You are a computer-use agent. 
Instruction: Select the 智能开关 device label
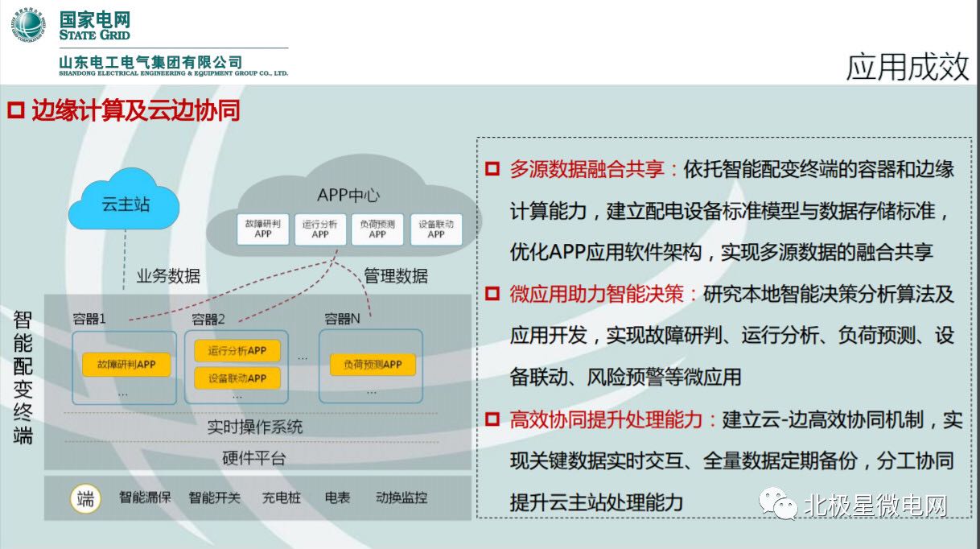215,498
